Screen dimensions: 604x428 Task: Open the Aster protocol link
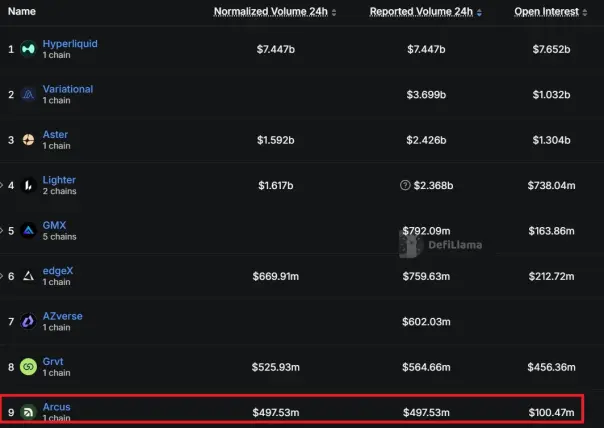coord(55,134)
